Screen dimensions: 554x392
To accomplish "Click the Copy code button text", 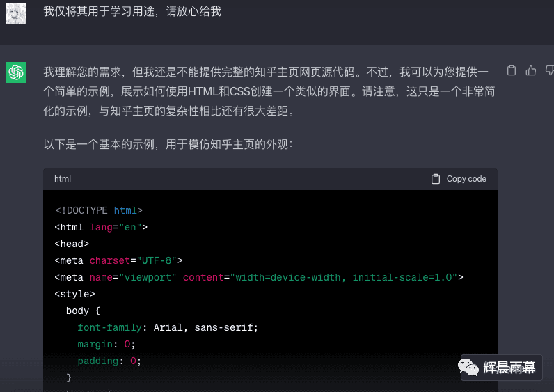I will (x=466, y=179).
